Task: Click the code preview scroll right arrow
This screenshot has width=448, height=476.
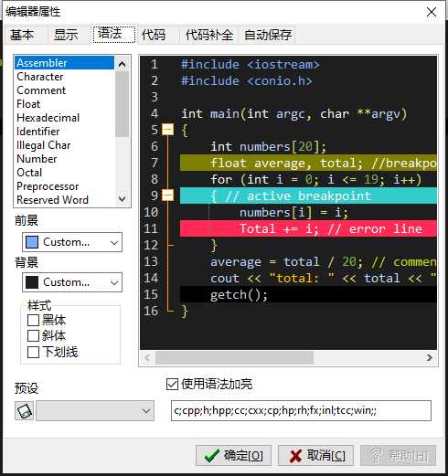Action: pyautogui.click(x=430, y=357)
